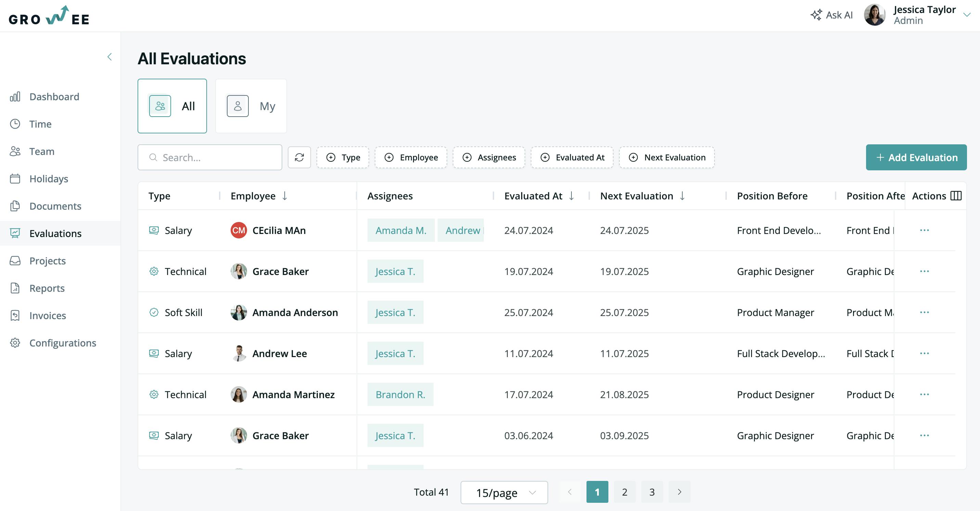Open actions menu for Grace Baker Technical row
The image size is (980, 511).
click(924, 272)
